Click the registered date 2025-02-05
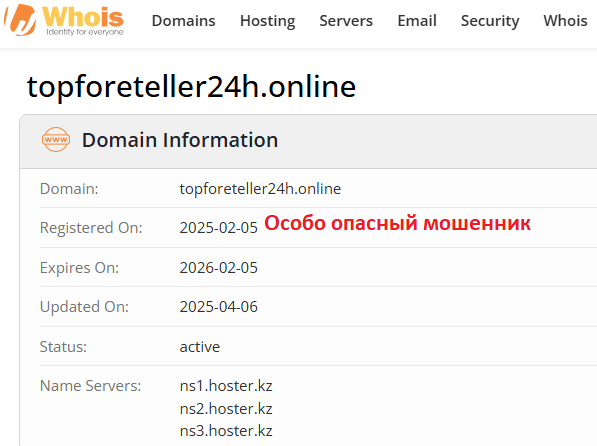This screenshot has width=597, height=446. pos(219,228)
